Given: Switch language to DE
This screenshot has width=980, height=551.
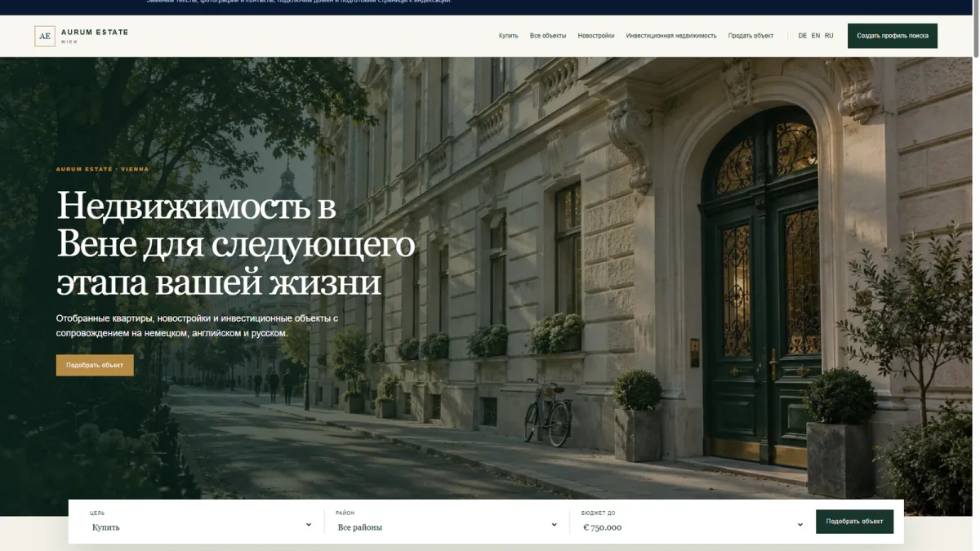Looking at the screenshot, I should pyautogui.click(x=803, y=36).
